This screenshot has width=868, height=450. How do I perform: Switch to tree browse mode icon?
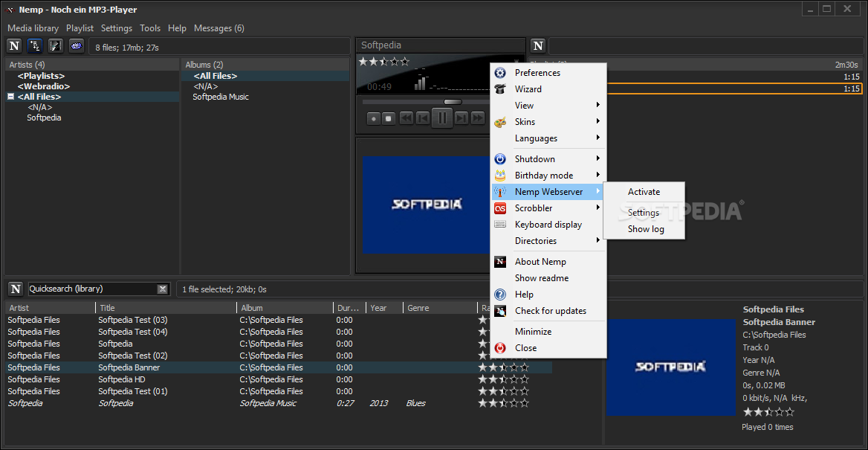[x=35, y=46]
